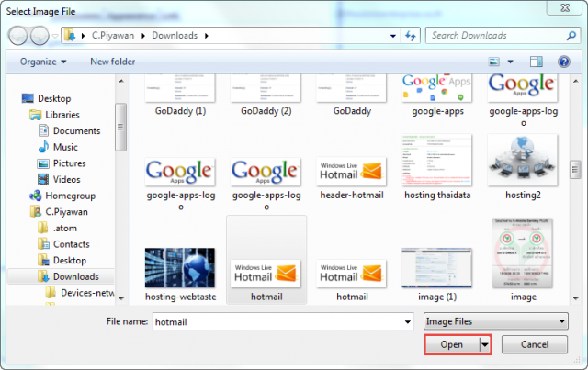This screenshot has height=370, width=588.
Task: Click the Open button
Action: (x=452, y=344)
